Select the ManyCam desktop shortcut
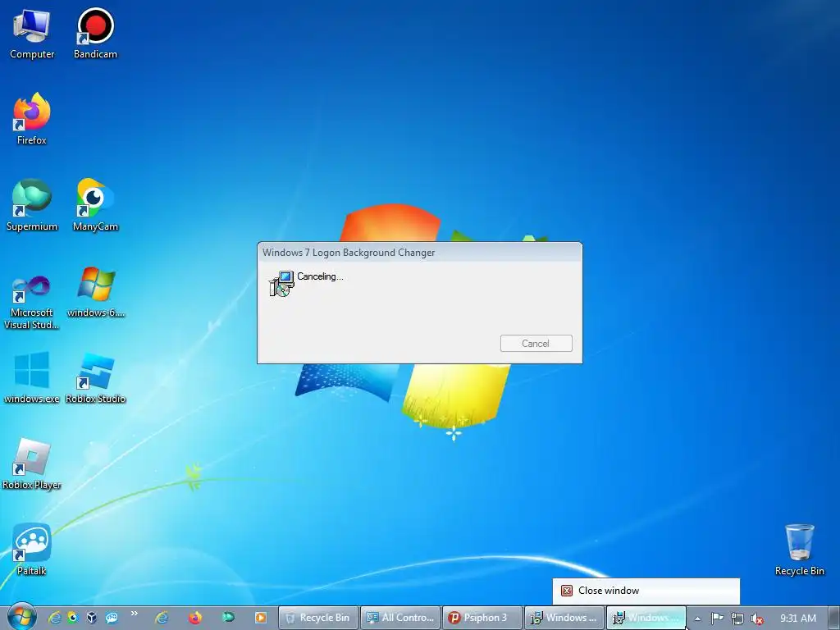The image size is (840, 630). 95,206
